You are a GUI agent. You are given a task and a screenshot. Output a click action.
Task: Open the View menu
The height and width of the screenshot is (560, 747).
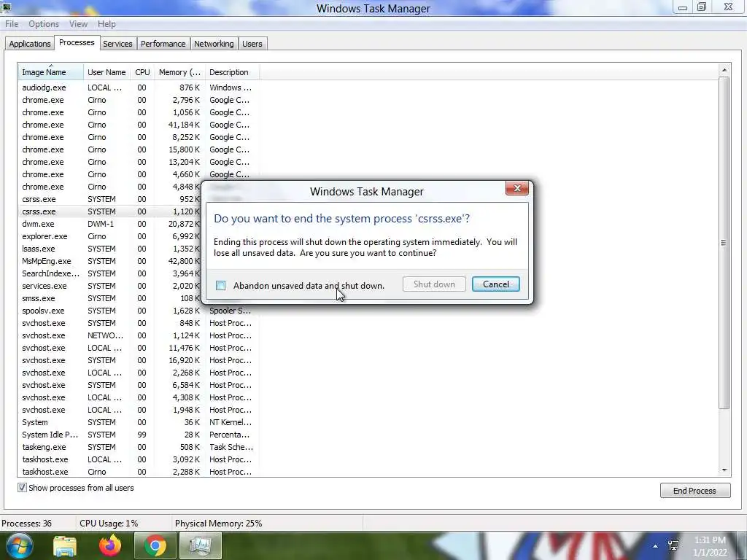tap(78, 24)
